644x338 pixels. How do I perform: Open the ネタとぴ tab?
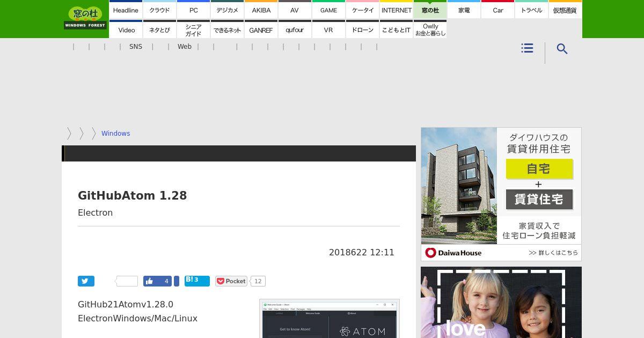tap(159, 30)
